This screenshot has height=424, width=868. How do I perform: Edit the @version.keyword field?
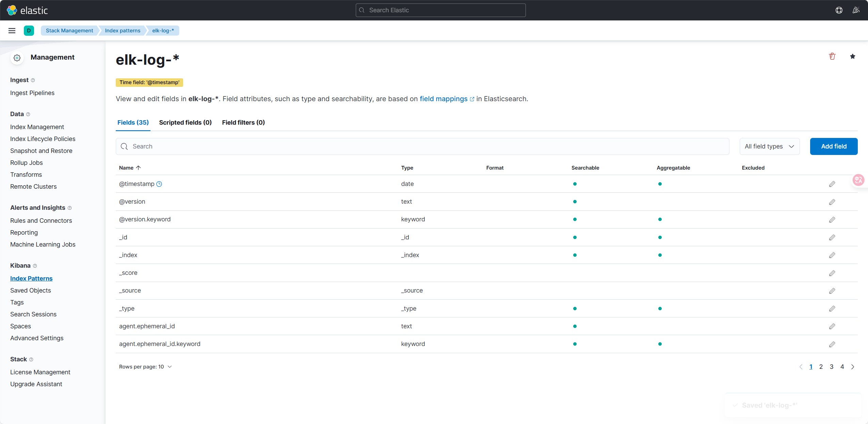click(832, 220)
